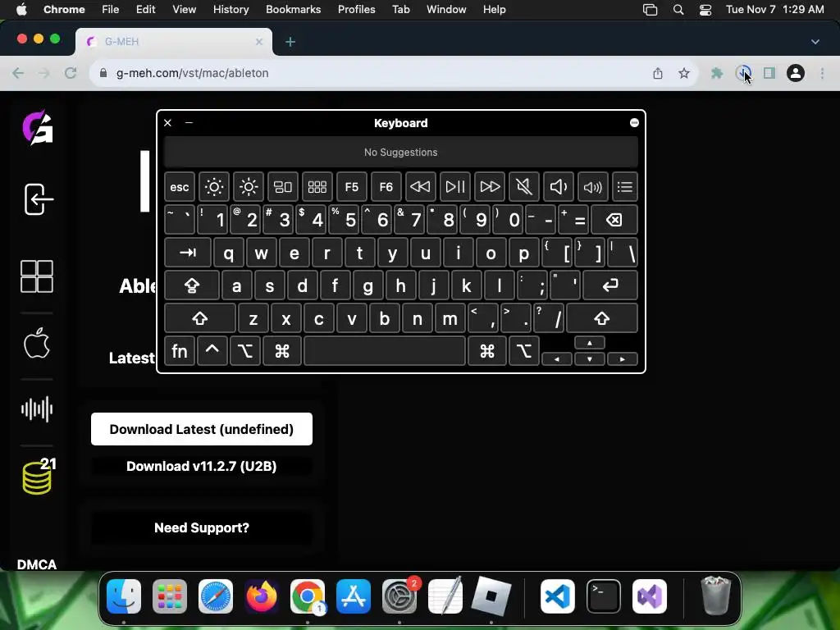Viewport: 840px width, 630px height.
Task: Bookmark this page with star icon
Action: tap(683, 73)
